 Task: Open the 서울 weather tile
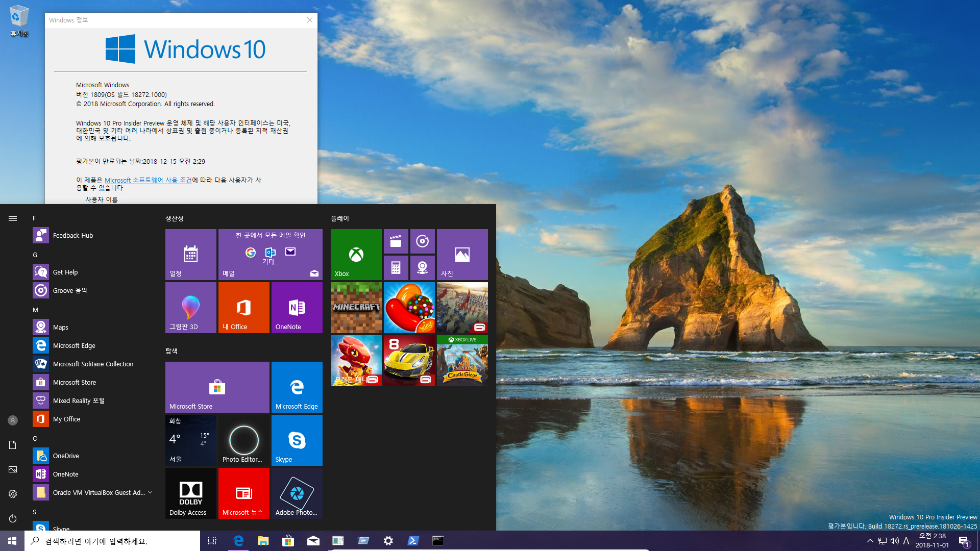[x=191, y=440]
